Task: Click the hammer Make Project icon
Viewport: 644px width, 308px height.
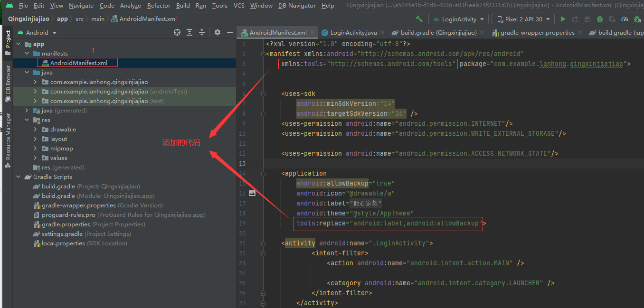Action: pyautogui.click(x=419, y=19)
